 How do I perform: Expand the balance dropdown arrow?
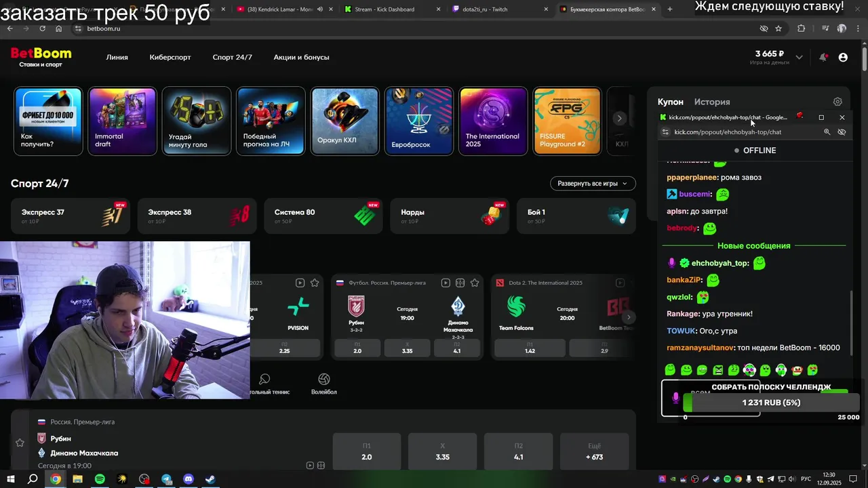799,58
